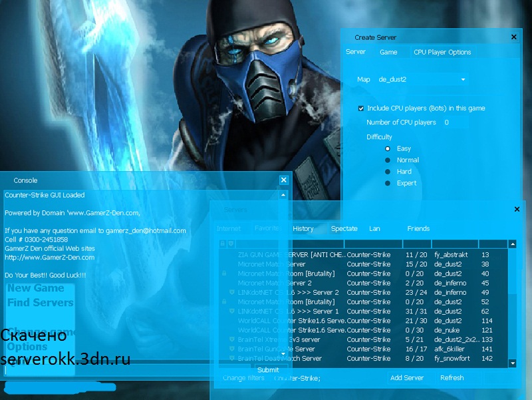Select the CPU Player Options tab
This screenshot has height=400, width=532.
[442, 52]
